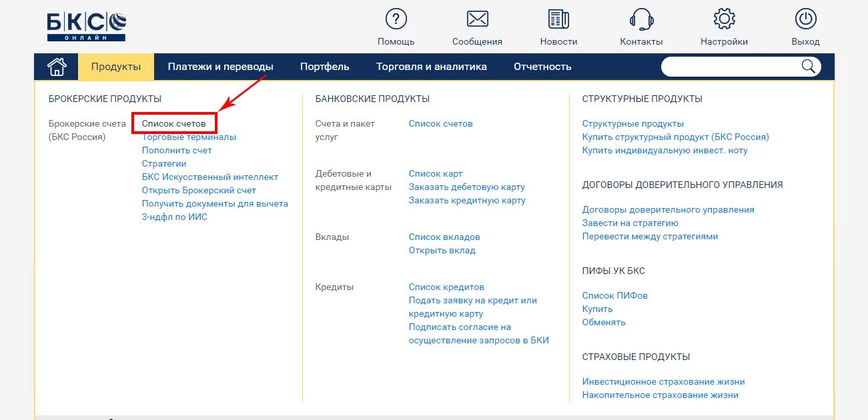Click Купить индивидуальную инвест. ноту
The height and width of the screenshot is (420, 868).
pyautogui.click(x=665, y=150)
